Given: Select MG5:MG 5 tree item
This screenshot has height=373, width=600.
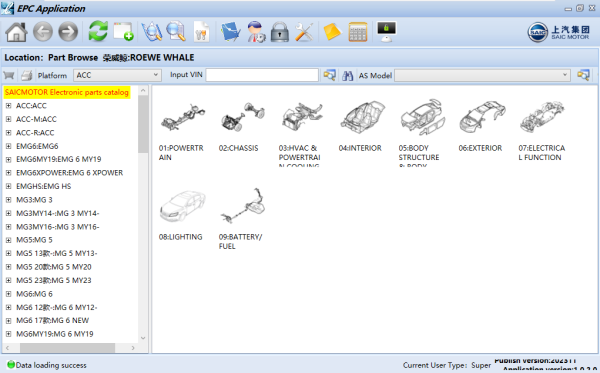Looking at the screenshot, I should coord(34,240).
